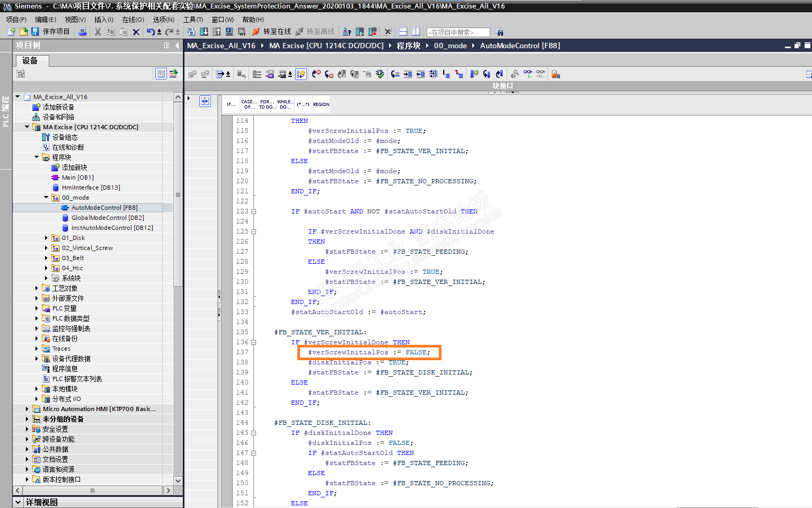The height and width of the screenshot is (508, 812).
Task: Click the 转至在线 button
Action: pyautogui.click(x=271, y=32)
